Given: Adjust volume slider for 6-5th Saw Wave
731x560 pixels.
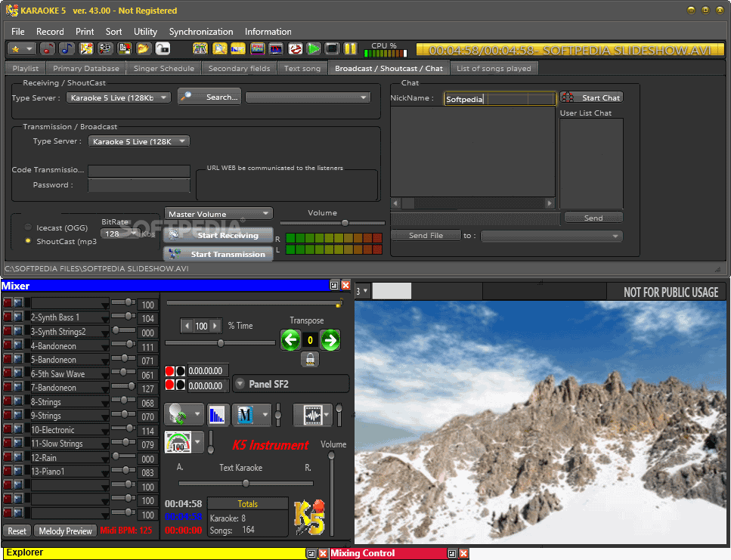Looking at the screenshot, I should pyautogui.click(x=123, y=373).
